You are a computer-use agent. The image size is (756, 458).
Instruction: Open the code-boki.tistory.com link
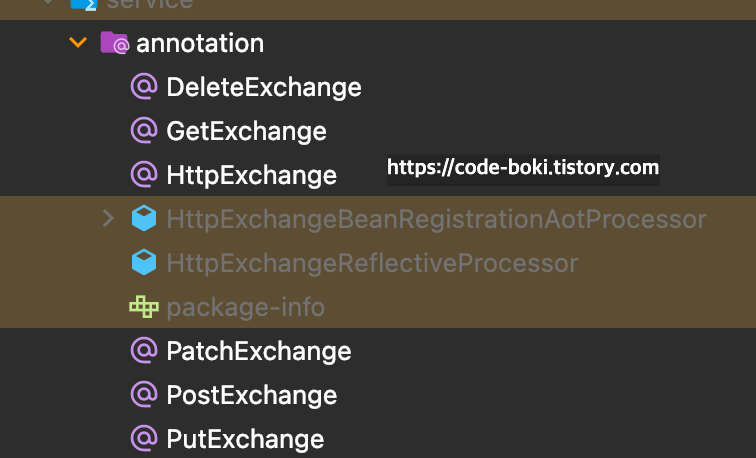click(523, 168)
